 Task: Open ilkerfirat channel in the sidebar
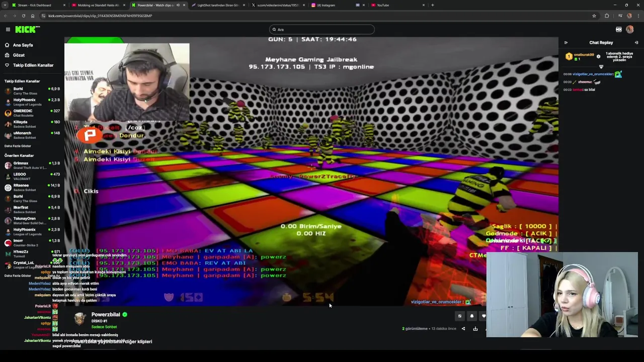point(32,209)
